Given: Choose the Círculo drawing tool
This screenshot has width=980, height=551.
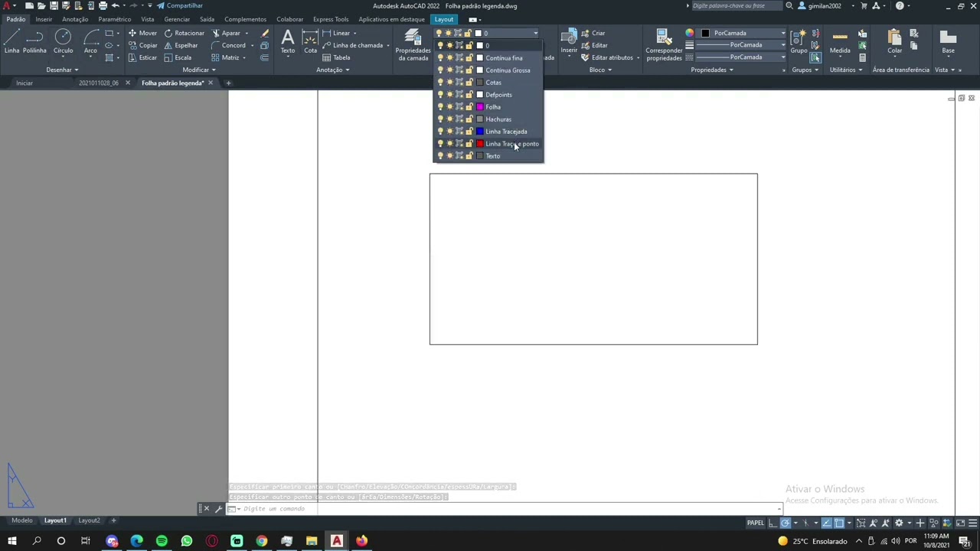Looking at the screenshot, I should (63, 41).
